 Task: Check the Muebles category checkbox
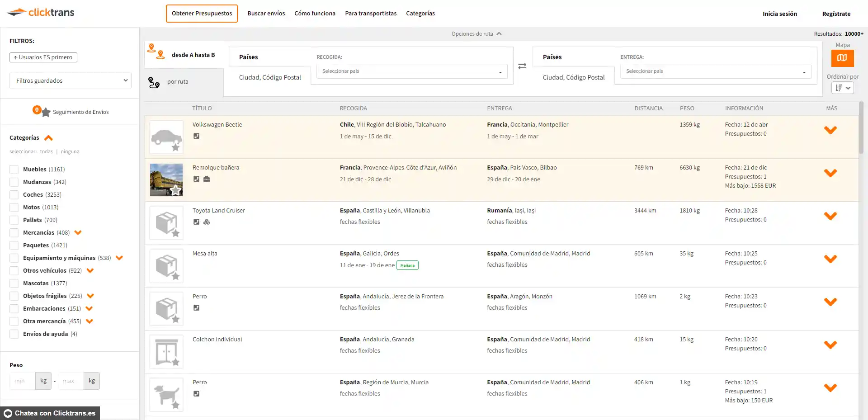pyautogui.click(x=14, y=170)
